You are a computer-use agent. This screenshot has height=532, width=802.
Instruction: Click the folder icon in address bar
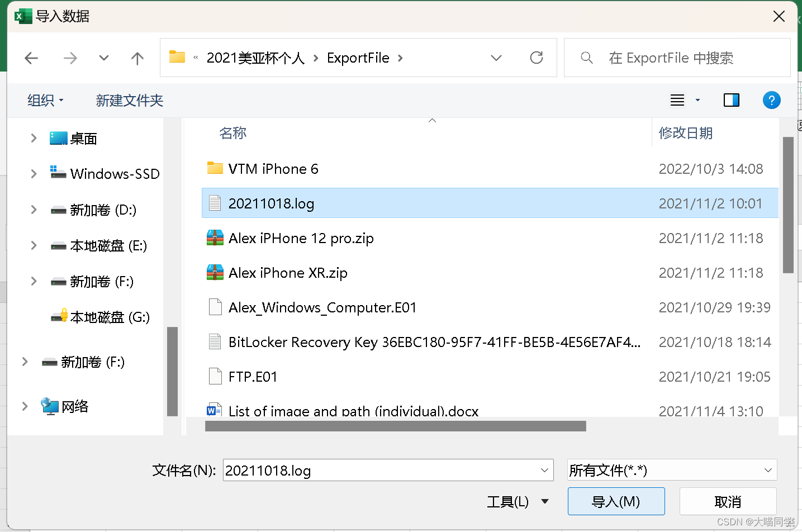[177, 56]
